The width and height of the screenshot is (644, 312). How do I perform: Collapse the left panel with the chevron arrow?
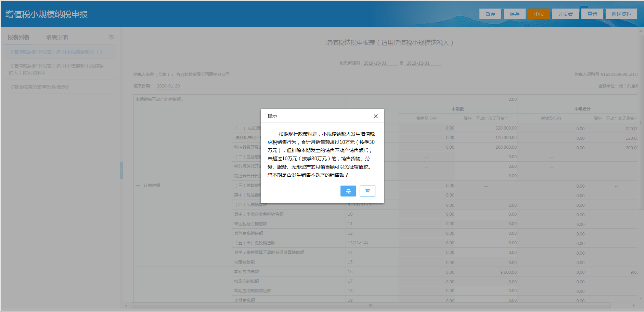click(x=121, y=169)
